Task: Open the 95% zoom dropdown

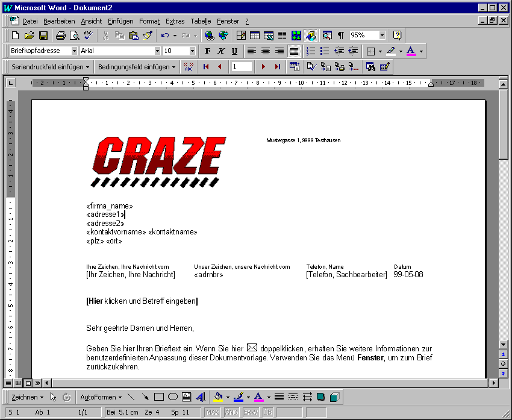Action: pyautogui.click(x=382, y=36)
